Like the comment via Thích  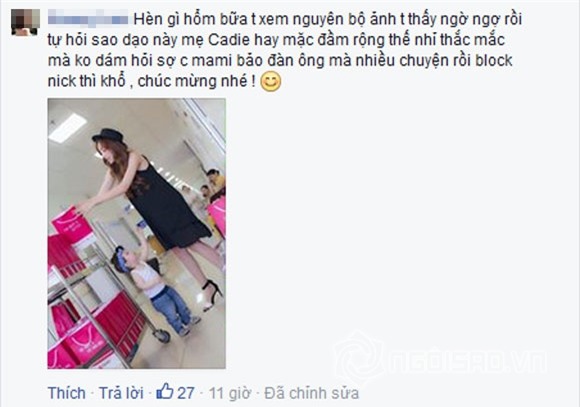(x=67, y=393)
